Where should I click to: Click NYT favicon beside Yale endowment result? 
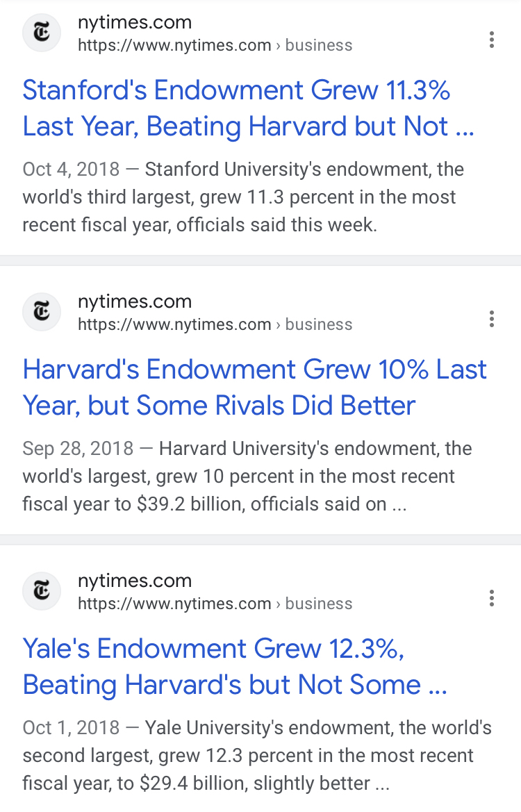pyautogui.click(x=42, y=592)
